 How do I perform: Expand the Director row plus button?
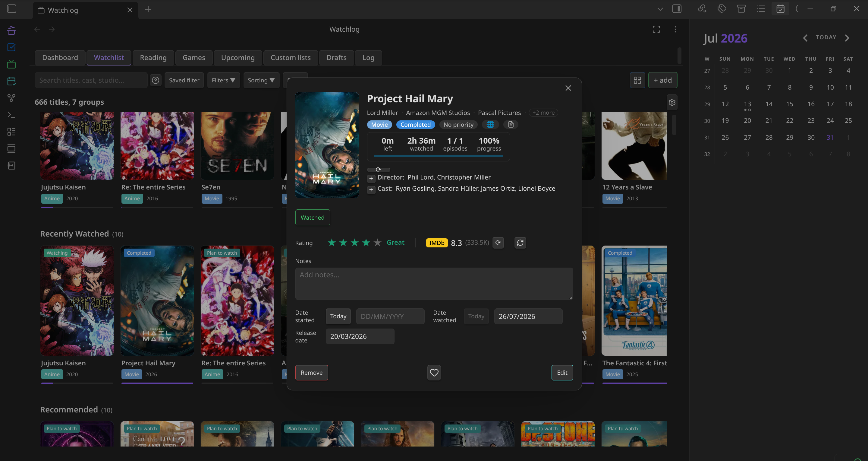point(371,178)
